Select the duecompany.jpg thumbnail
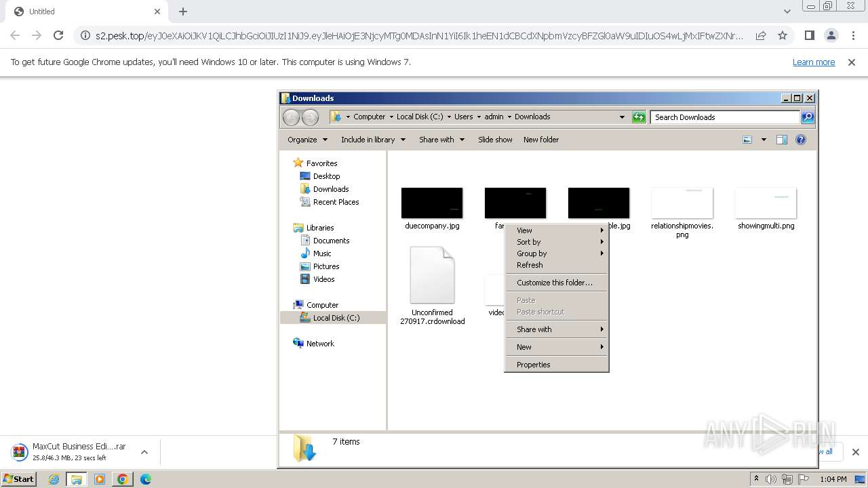This screenshot has height=488, width=868. tap(432, 203)
